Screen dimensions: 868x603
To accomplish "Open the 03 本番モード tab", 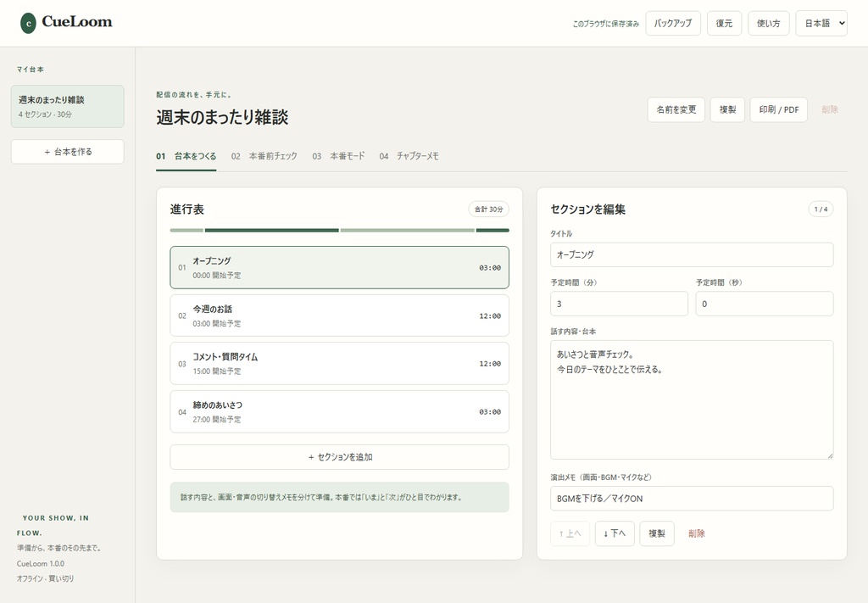I will (338, 157).
